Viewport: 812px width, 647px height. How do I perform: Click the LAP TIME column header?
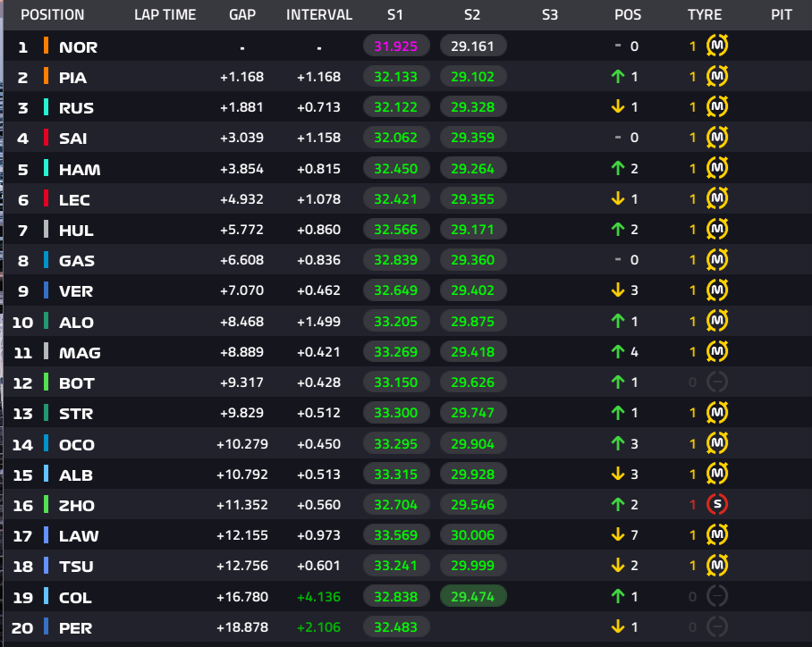(165, 14)
